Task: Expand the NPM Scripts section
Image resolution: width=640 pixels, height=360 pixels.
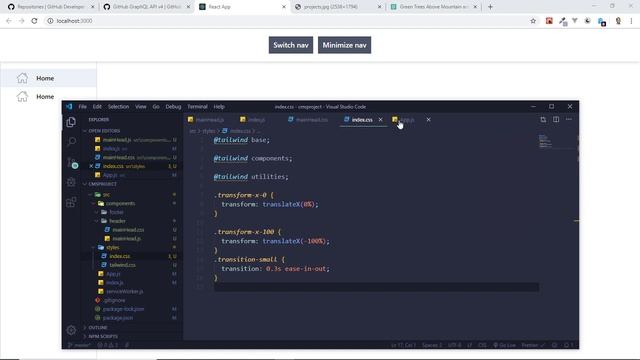Action: coord(103,336)
